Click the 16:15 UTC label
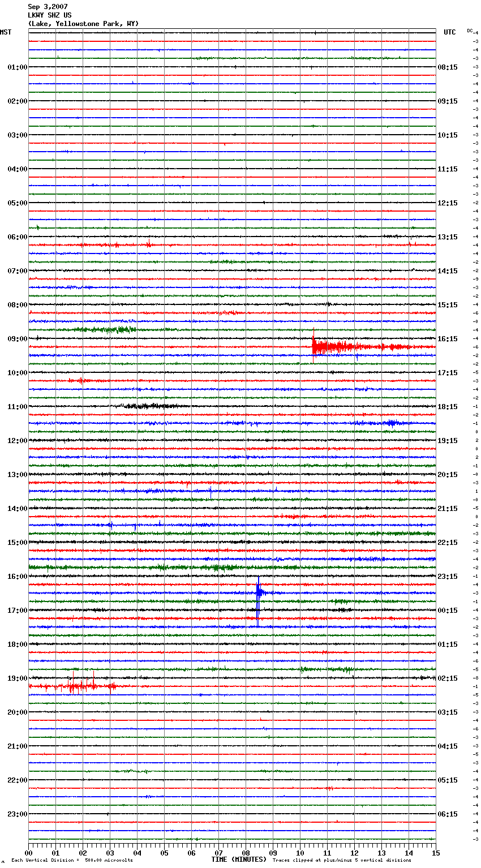This screenshot has height=868, width=481. click(x=448, y=339)
